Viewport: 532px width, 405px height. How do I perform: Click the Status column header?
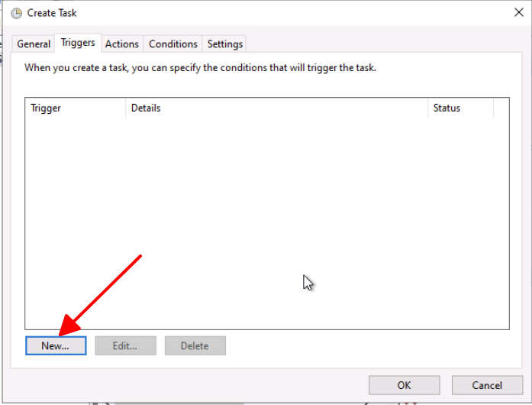click(x=459, y=109)
